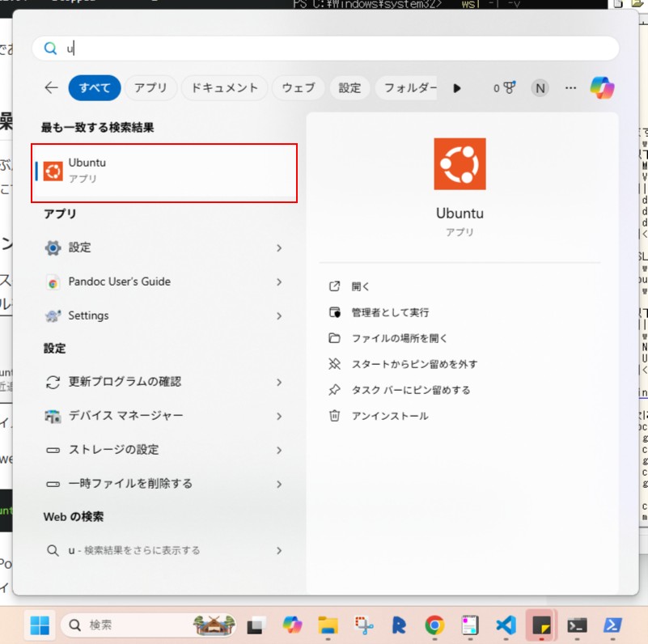The height and width of the screenshot is (644, 648).
Task: Open the Windows Start button
Action: [x=40, y=625]
